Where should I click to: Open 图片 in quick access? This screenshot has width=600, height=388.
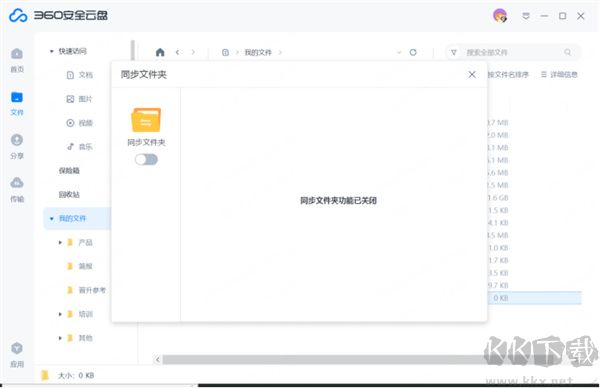[x=80, y=99]
